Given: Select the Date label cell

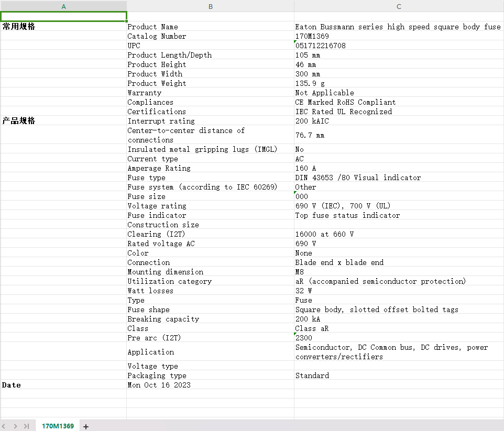Looking at the screenshot, I should point(63,385).
